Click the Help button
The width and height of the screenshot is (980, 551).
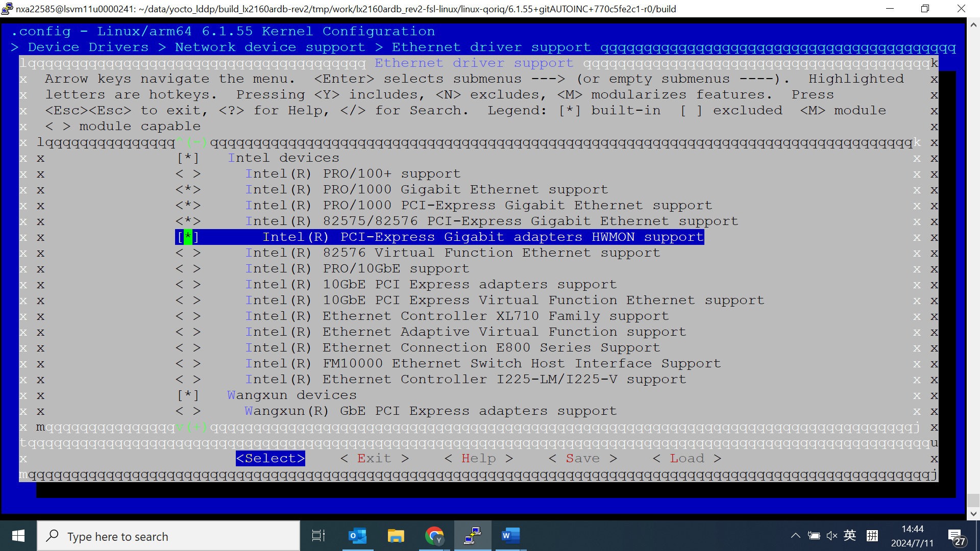tap(479, 458)
